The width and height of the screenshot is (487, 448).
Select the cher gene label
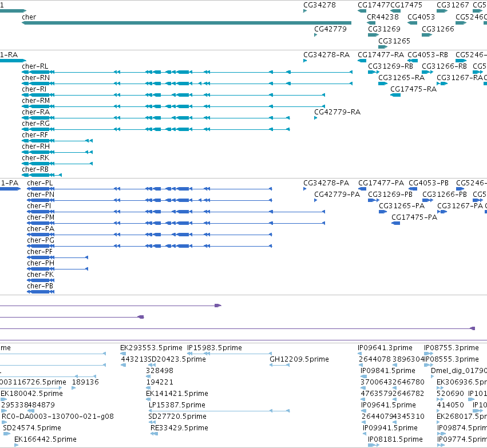point(29,17)
